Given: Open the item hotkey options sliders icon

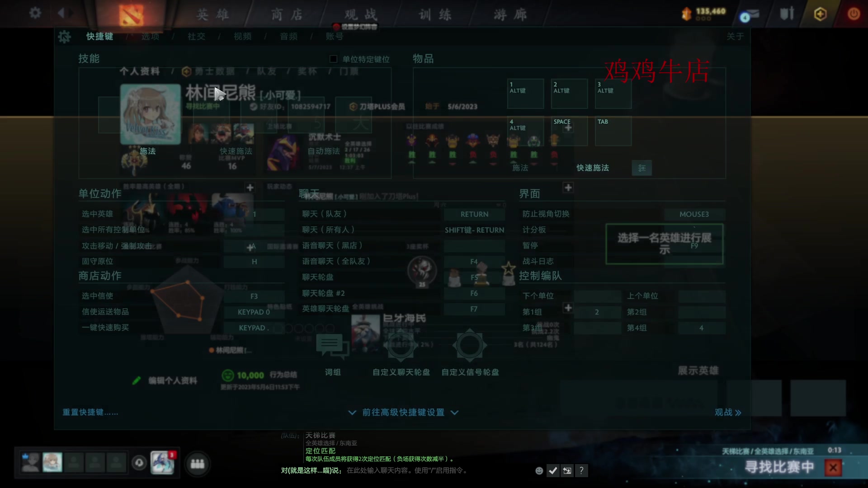Looking at the screenshot, I should (642, 168).
